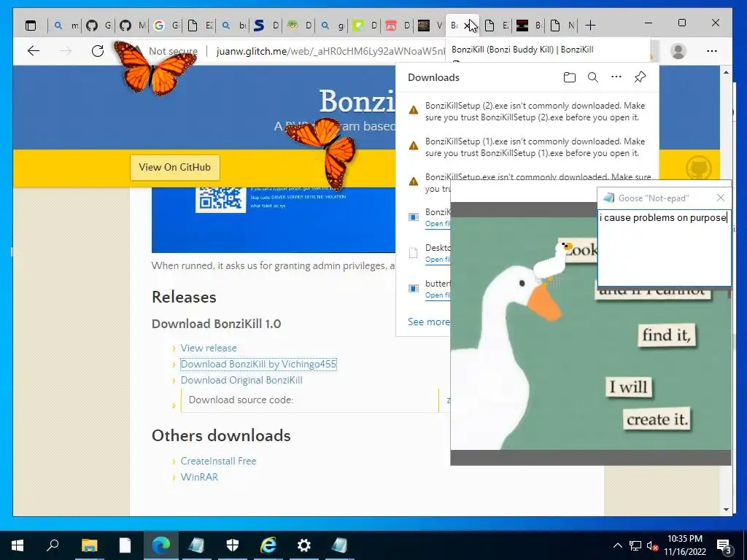Open the blank document icon on taskbar
Screen dimensions: 747x560
click(x=125, y=545)
